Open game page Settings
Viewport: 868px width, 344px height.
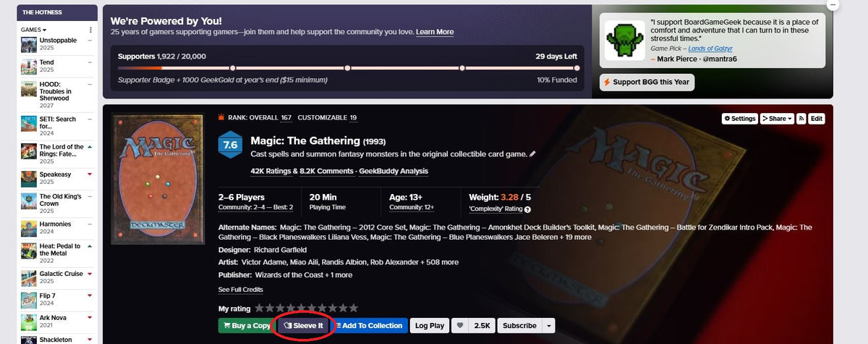point(739,119)
